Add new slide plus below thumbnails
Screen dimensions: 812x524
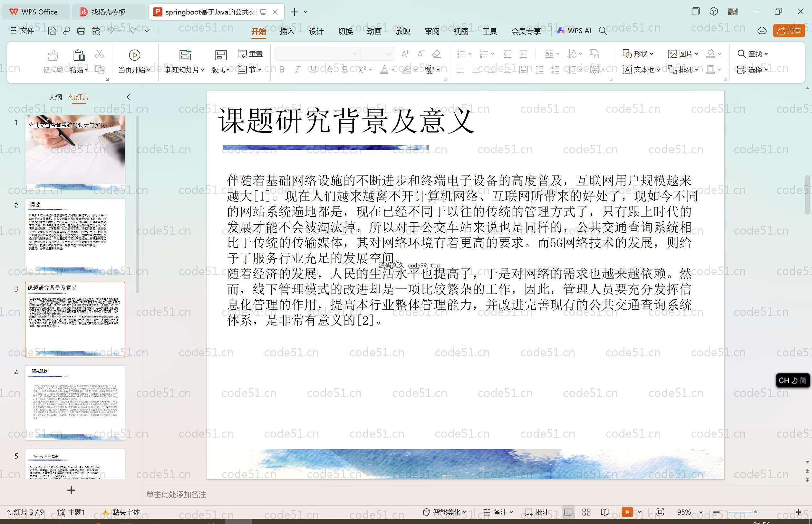pyautogui.click(x=71, y=490)
